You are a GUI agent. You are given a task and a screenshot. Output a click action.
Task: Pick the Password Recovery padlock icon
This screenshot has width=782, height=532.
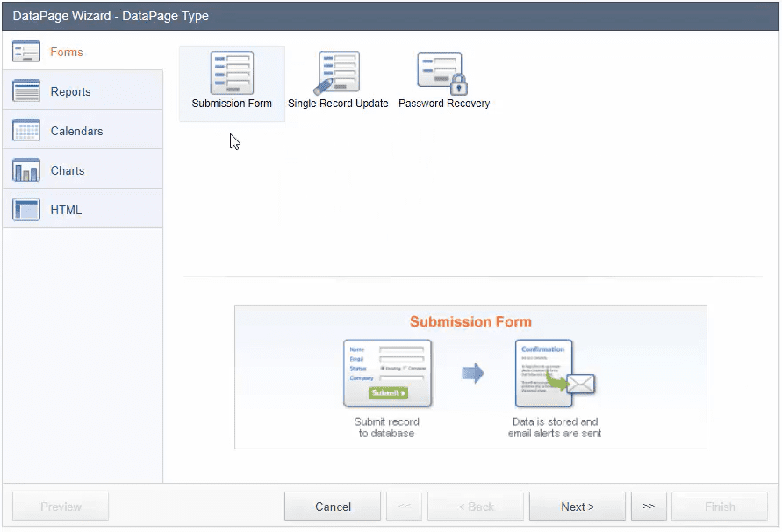443,73
